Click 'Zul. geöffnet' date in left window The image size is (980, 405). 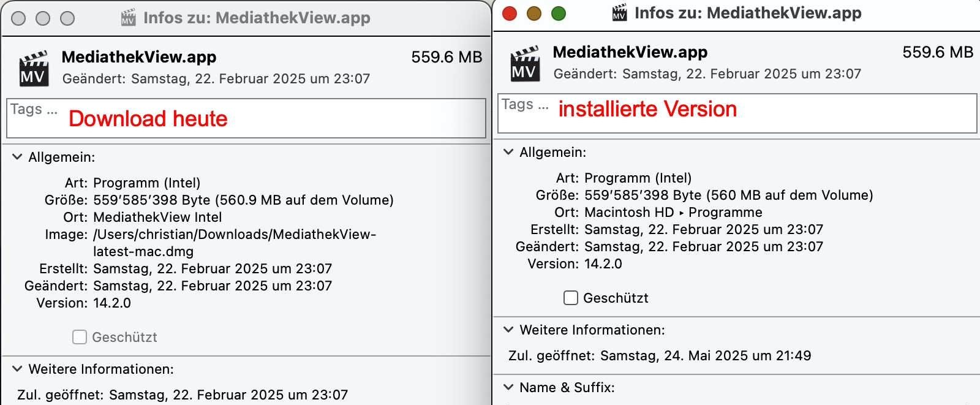228,395
